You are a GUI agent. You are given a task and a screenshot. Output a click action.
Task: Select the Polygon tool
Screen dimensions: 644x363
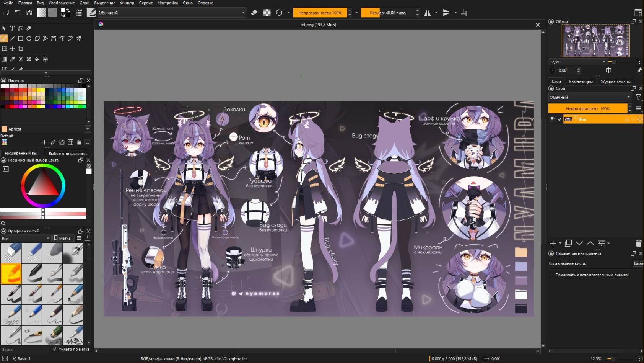pos(37,38)
